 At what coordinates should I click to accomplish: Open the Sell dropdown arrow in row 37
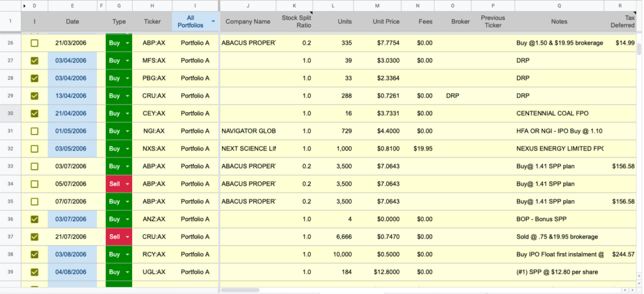[128, 237]
